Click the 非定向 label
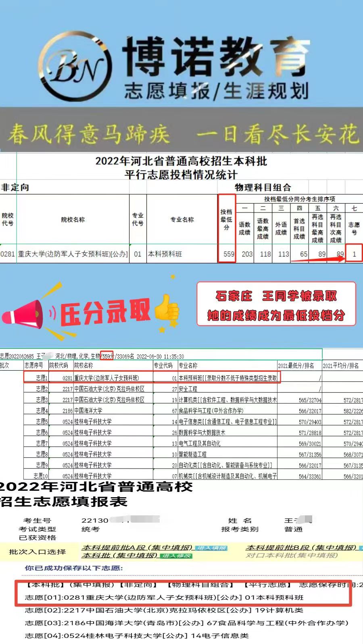363x644 pixels. coord(15,188)
